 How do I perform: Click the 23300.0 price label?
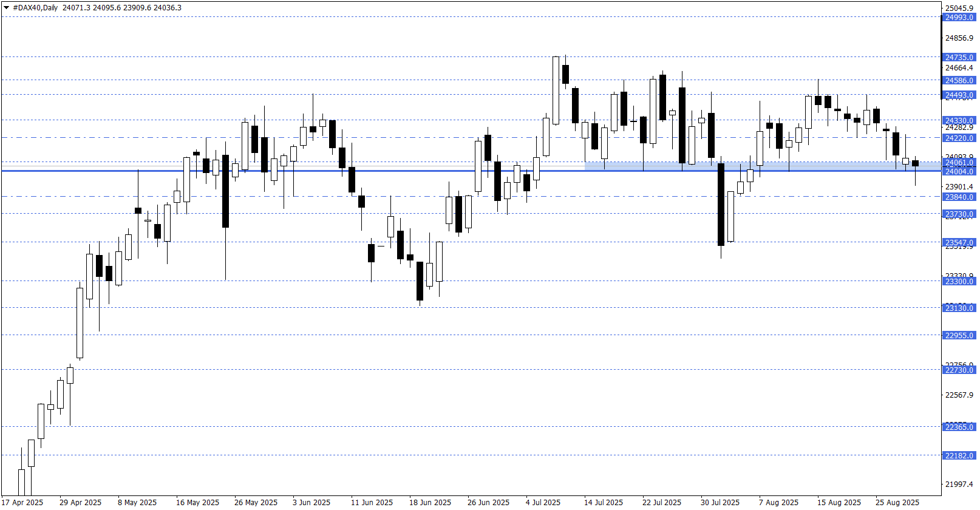(x=959, y=282)
